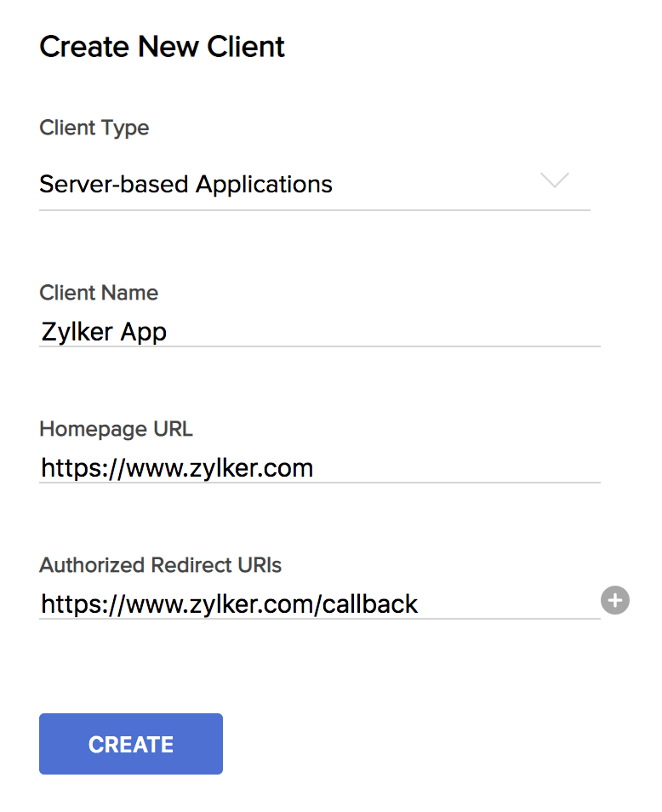Place cursor in the Zylker App text
662x812 pixels.
pyautogui.click(x=104, y=331)
